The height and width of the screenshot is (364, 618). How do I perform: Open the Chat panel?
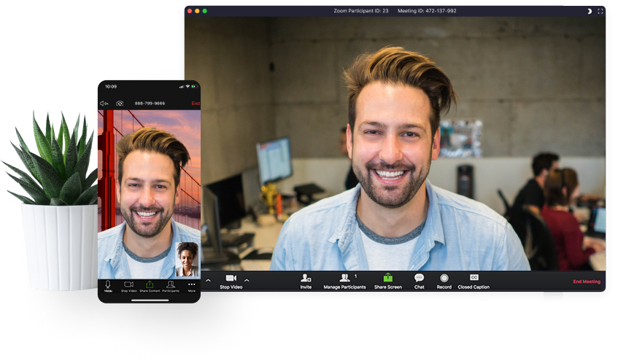419,279
